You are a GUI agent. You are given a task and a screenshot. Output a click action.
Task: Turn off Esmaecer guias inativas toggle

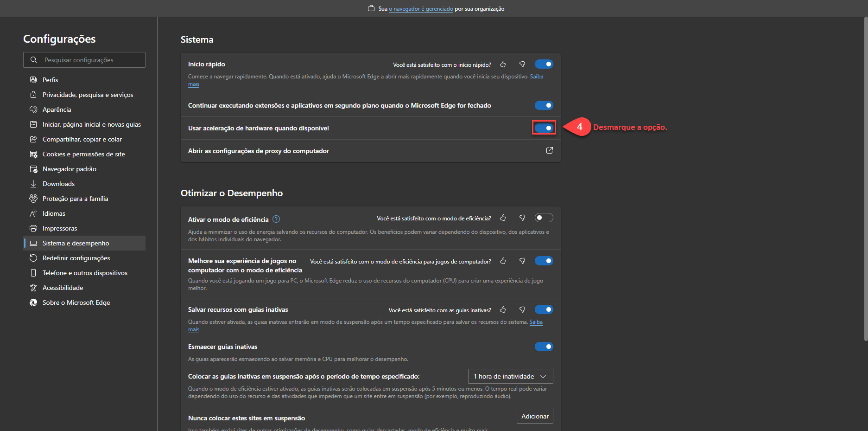tap(544, 347)
